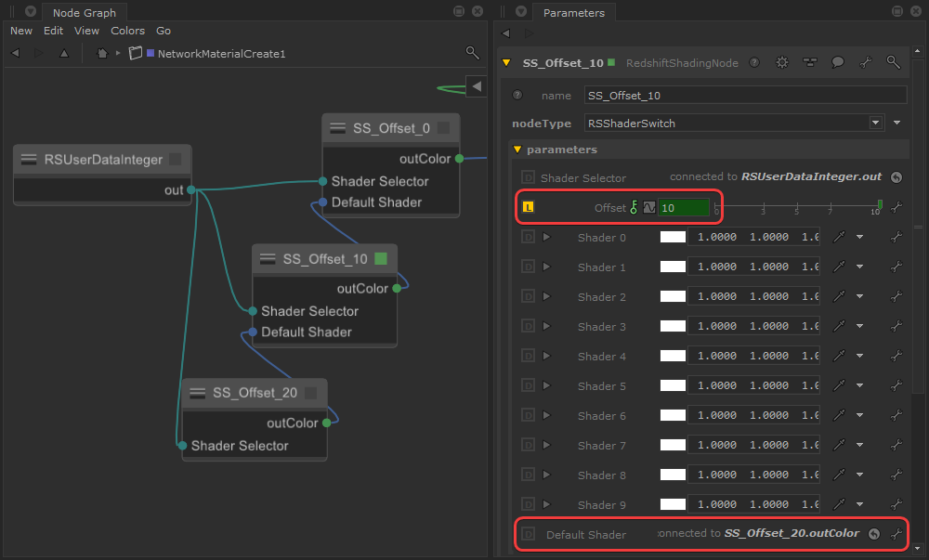Open Shader 0 color swatch
This screenshot has height=560, width=929.
673,237
